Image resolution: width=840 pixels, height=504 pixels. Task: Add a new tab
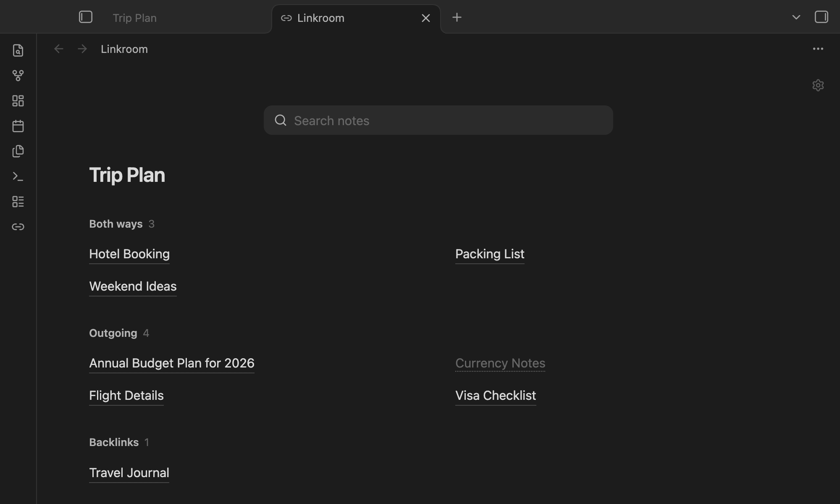(x=457, y=17)
